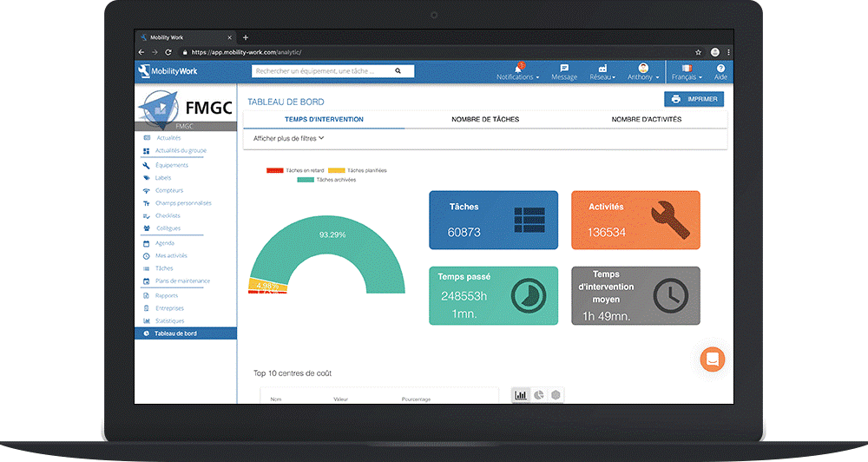This screenshot has width=868, height=462.
Task: Focus the equipment search field
Action: pos(332,71)
